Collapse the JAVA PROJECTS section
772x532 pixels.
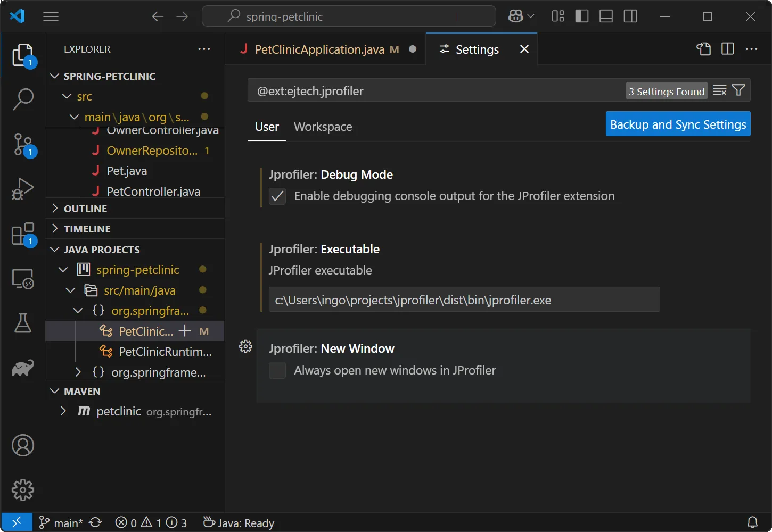(x=135, y=250)
